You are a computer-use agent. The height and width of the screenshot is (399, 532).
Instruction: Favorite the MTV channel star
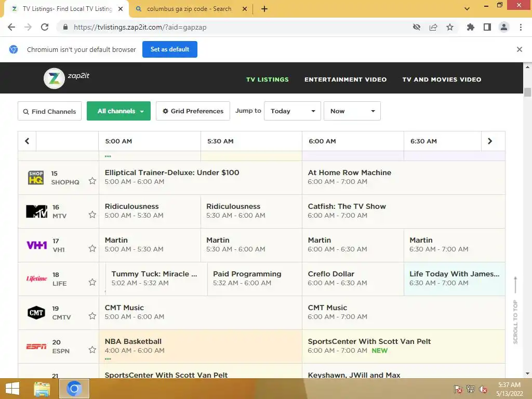point(92,215)
